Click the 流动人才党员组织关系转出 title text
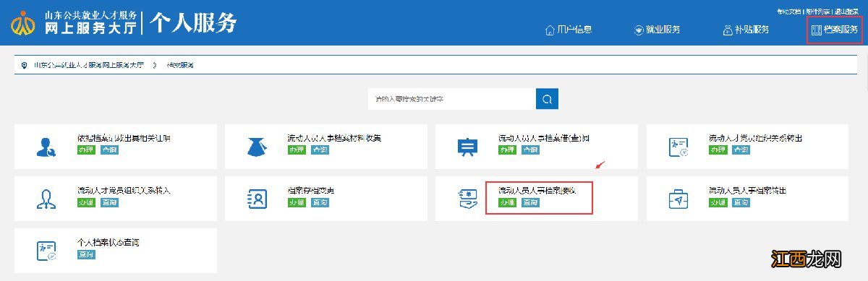 (x=756, y=137)
